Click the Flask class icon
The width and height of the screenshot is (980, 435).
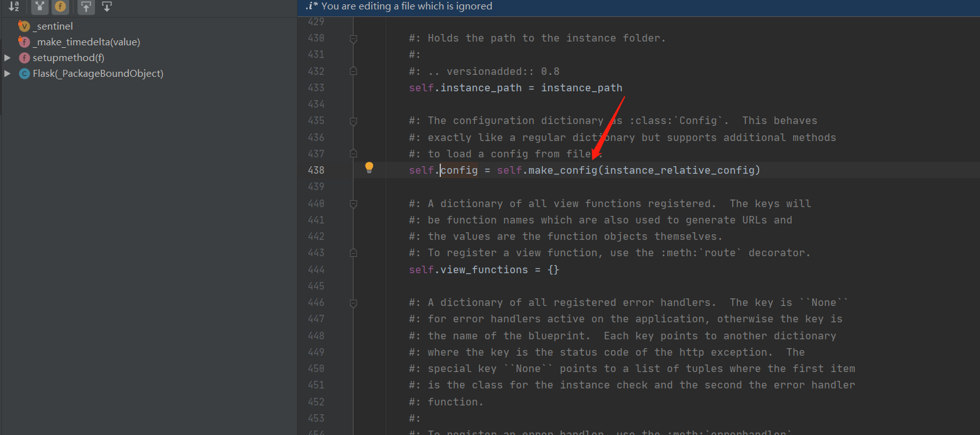25,74
